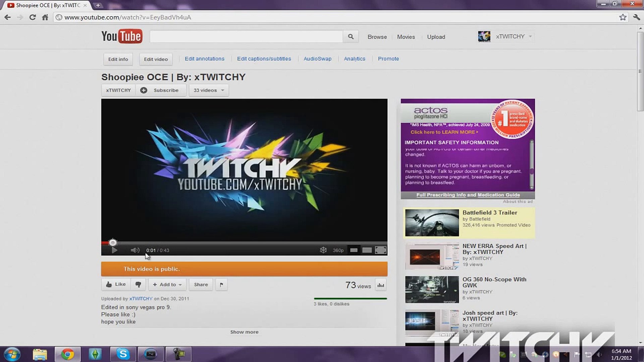The image size is (644, 362).
Task: Open Battlefield 3 Trailer thumbnail
Action: [x=432, y=223]
